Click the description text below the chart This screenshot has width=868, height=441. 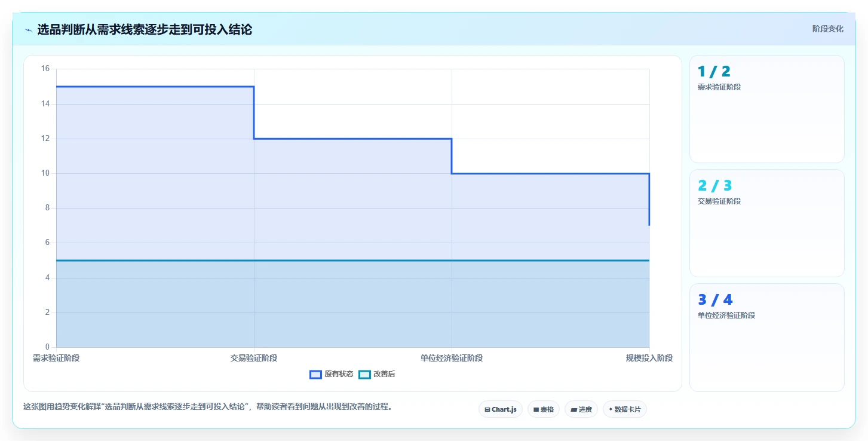208,406
